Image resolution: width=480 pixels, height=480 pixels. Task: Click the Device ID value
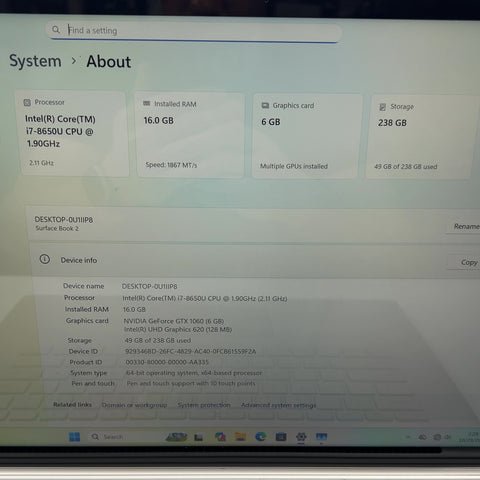click(191, 351)
